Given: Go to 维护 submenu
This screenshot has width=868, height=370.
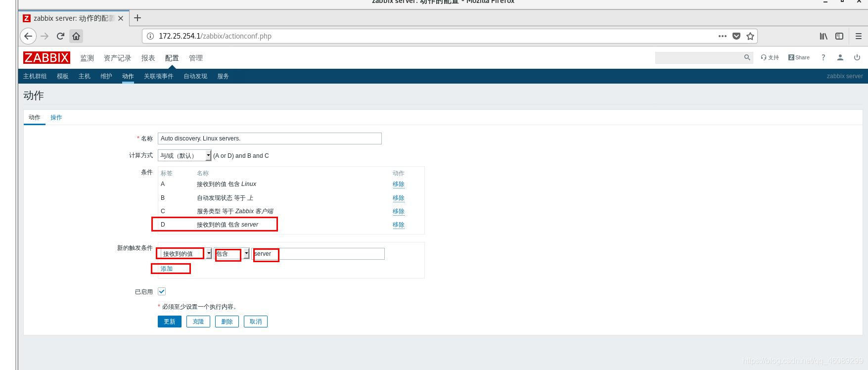Looking at the screenshot, I should point(106,76).
